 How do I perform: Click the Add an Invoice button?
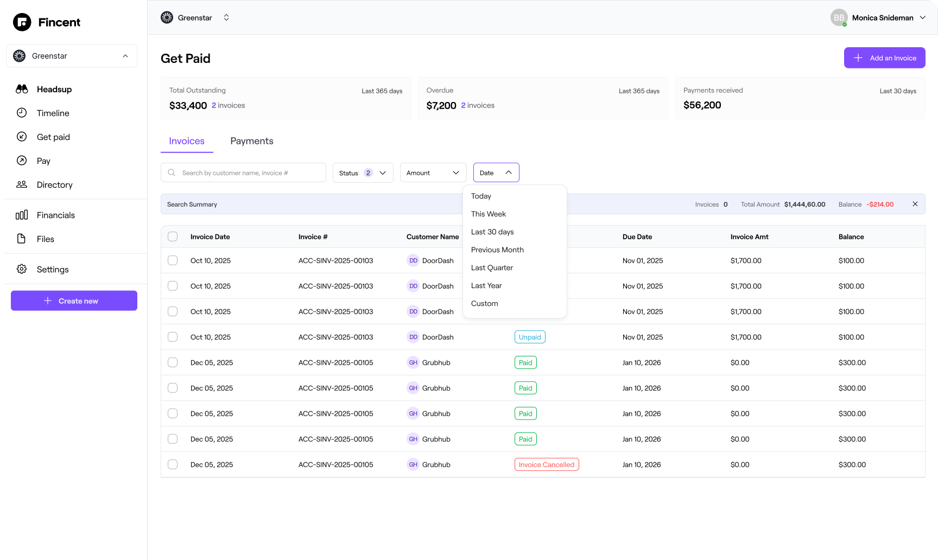[x=885, y=58]
